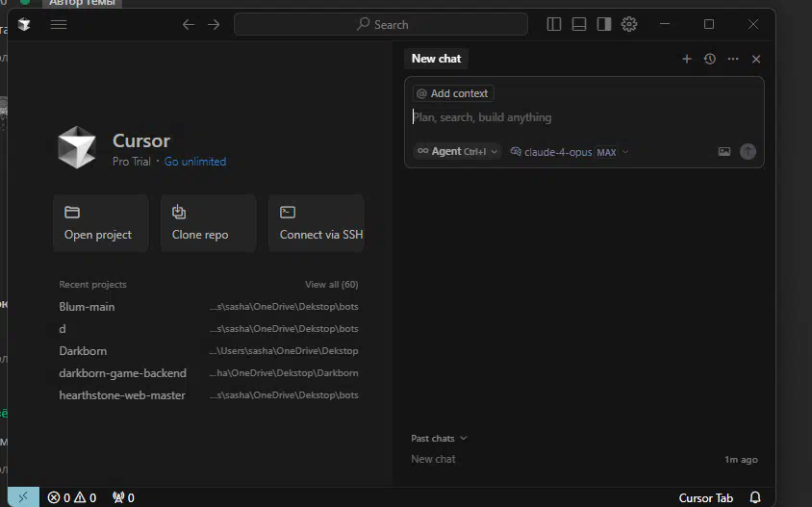Collapse the Past chats section
The image size is (812, 507).
click(x=439, y=438)
